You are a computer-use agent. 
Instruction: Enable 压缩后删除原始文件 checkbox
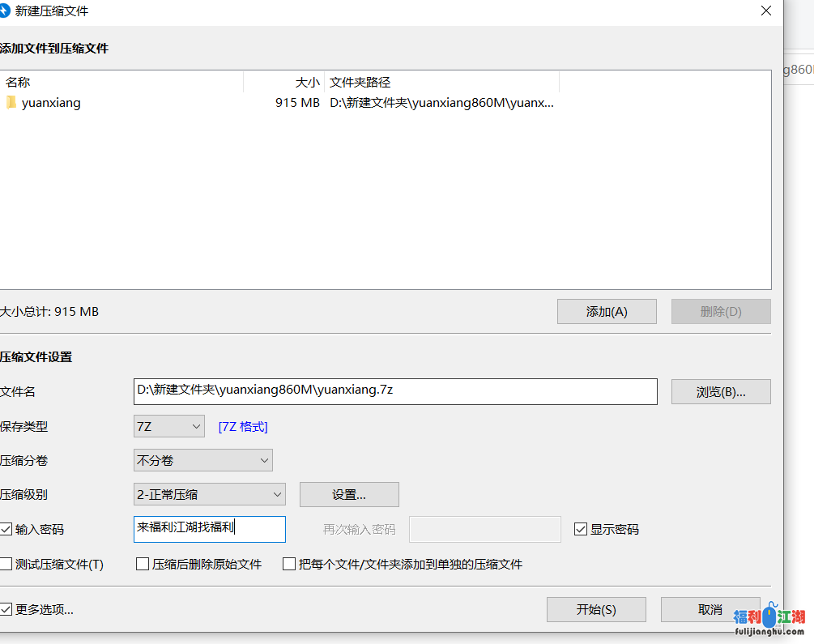point(143,565)
